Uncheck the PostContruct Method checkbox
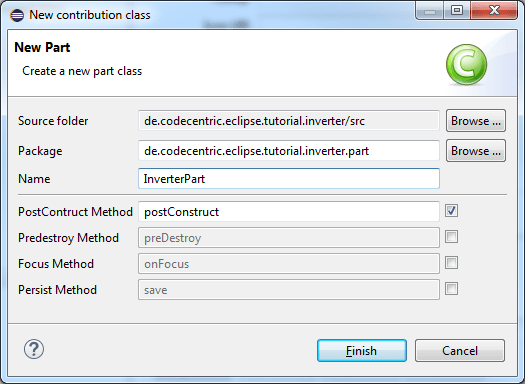This screenshot has height=384, width=525. tap(451, 211)
